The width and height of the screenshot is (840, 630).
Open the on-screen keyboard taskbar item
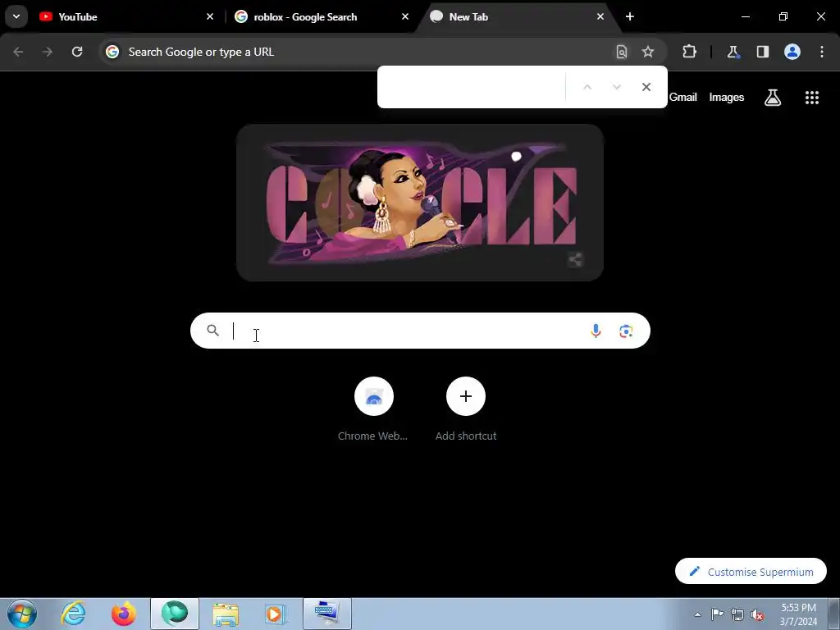(x=327, y=614)
